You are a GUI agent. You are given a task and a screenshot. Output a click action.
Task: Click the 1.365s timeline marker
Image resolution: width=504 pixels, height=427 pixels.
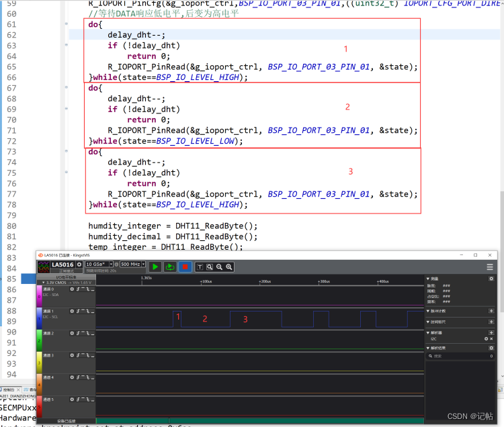click(x=146, y=278)
